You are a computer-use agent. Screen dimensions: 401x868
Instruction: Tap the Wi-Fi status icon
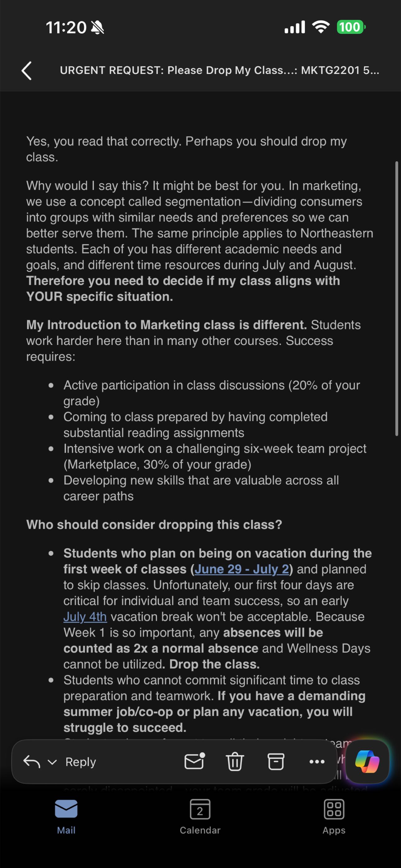321,27
